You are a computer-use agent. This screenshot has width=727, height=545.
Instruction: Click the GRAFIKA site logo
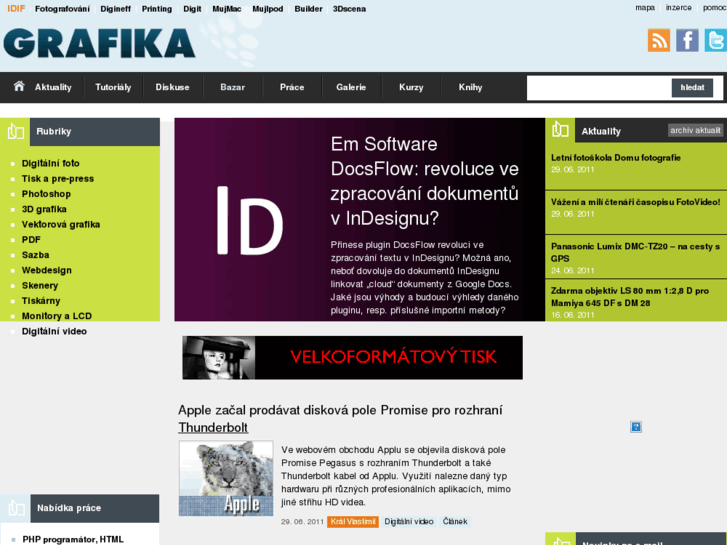[x=99, y=43]
